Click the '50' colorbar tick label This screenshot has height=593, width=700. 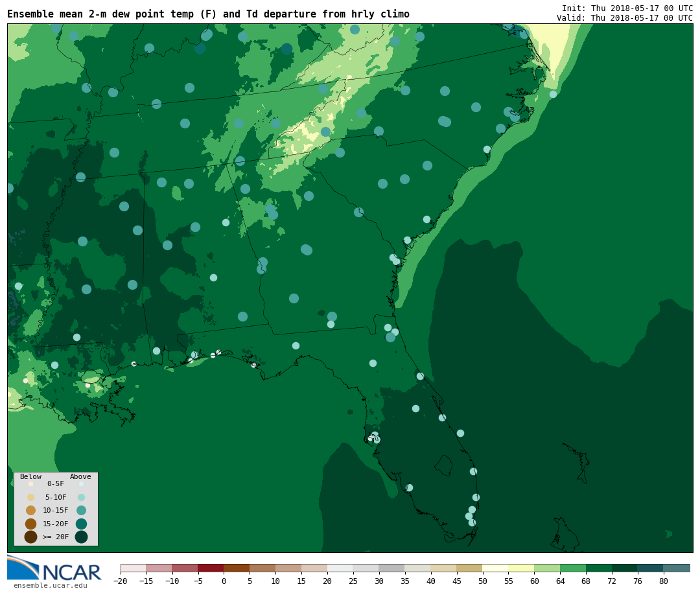pos(482,581)
